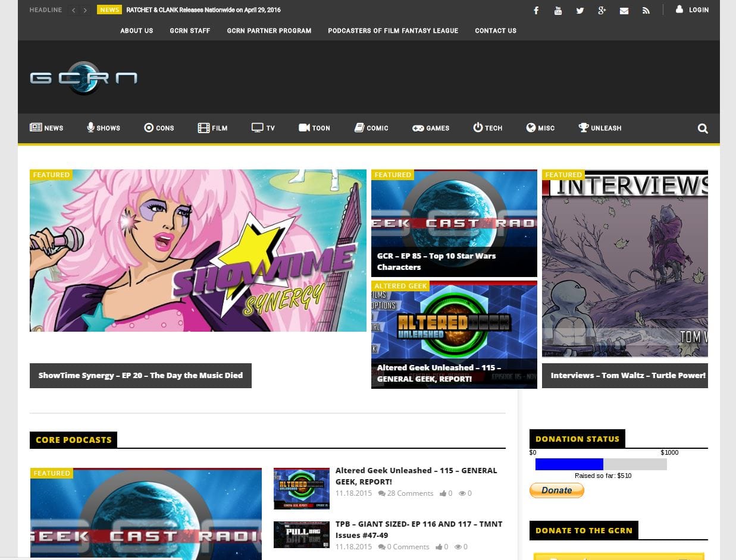This screenshot has height=560, width=736.
Task: Click the DONATE TO THE GCRN heading
Action: pos(584,530)
